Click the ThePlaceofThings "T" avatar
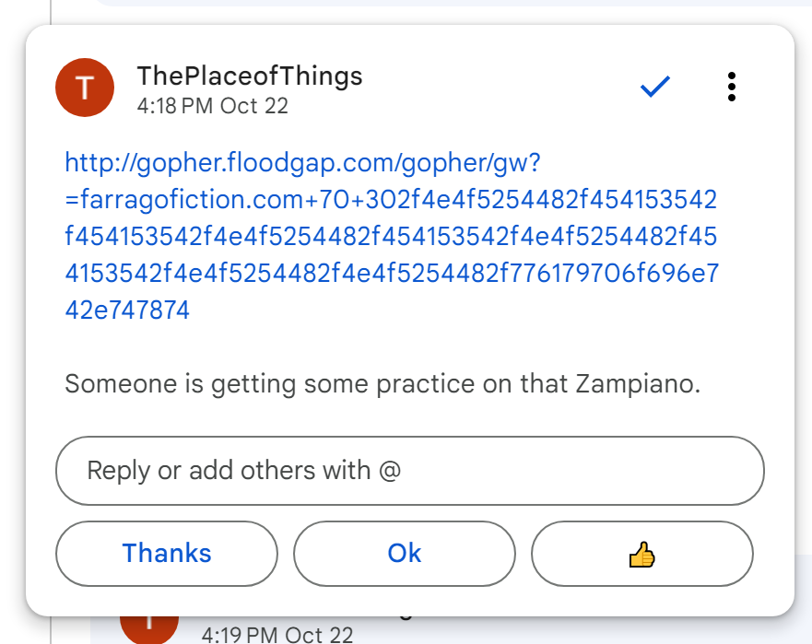Viewport: 812px width, 644px height. click(85, 88)
